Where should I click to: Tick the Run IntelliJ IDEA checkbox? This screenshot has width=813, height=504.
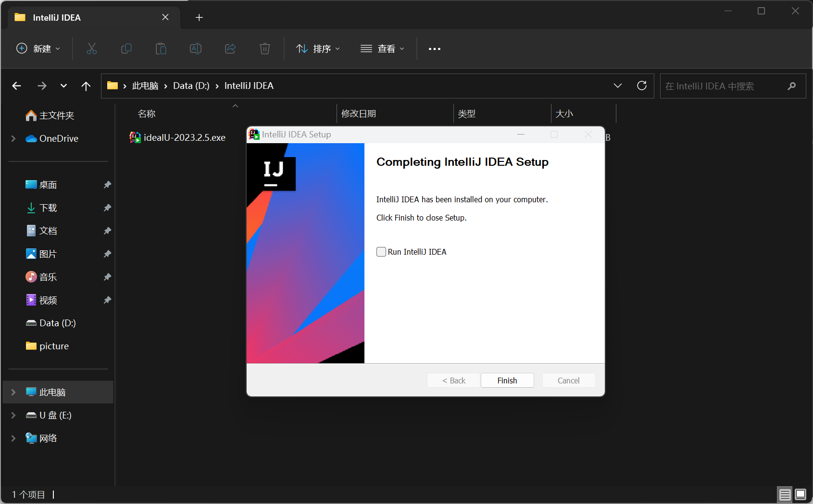[381, 252]
